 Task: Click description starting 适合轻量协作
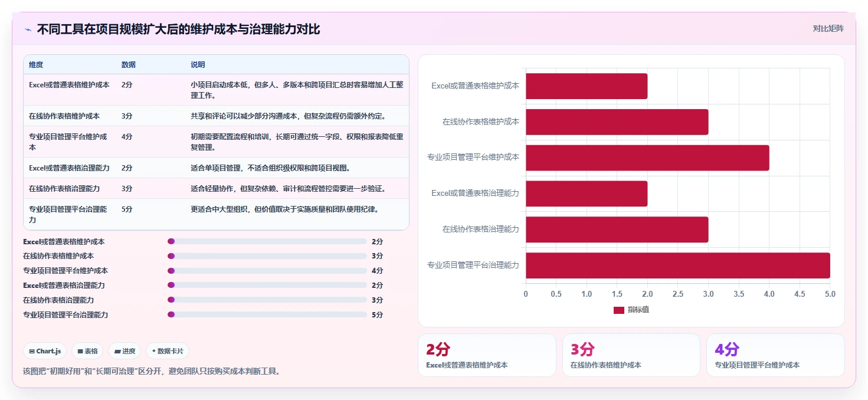288,188
